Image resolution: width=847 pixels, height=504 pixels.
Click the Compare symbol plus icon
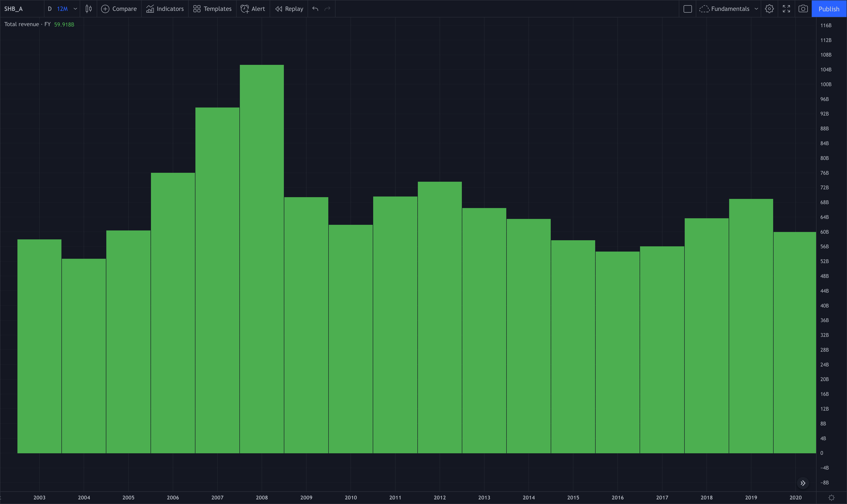105,9
